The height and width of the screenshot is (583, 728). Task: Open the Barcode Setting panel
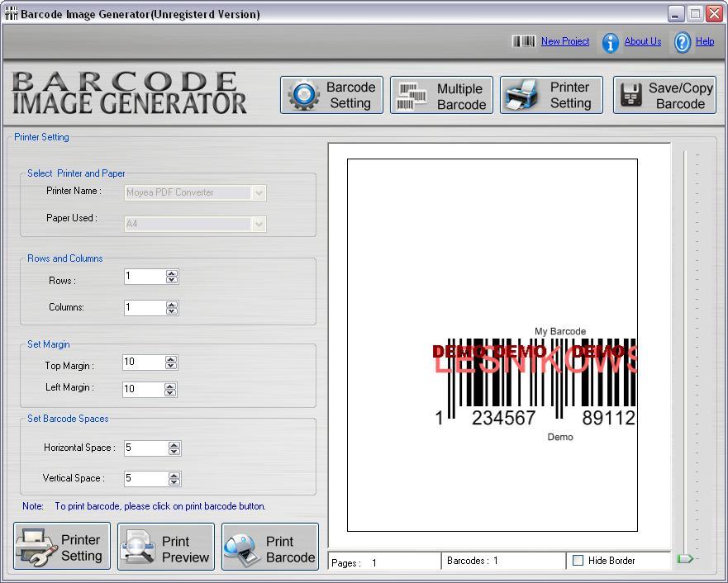pyautogui.click(x=331, y=94)
